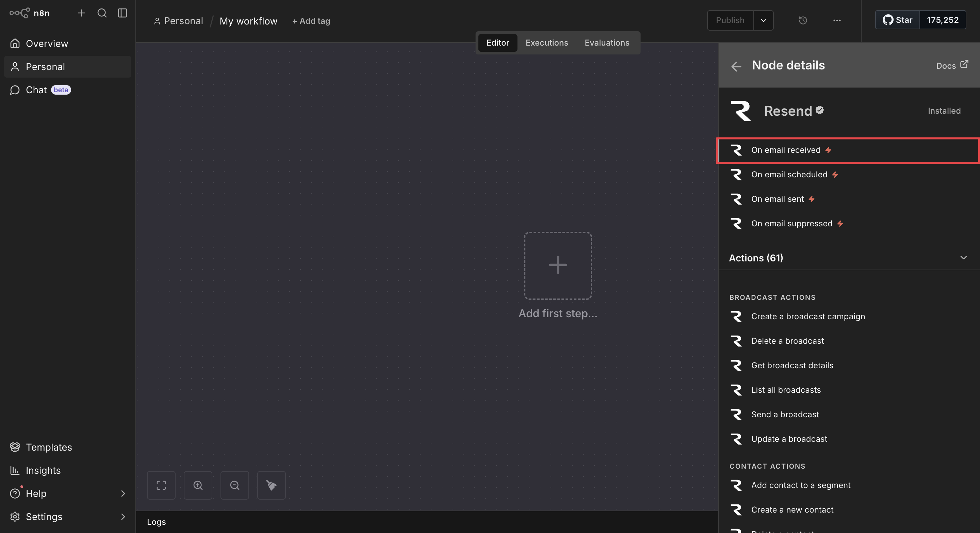
Task: Click the zoom to fit canvas icon
Action: pyautogui.click(x=161, y=485)
